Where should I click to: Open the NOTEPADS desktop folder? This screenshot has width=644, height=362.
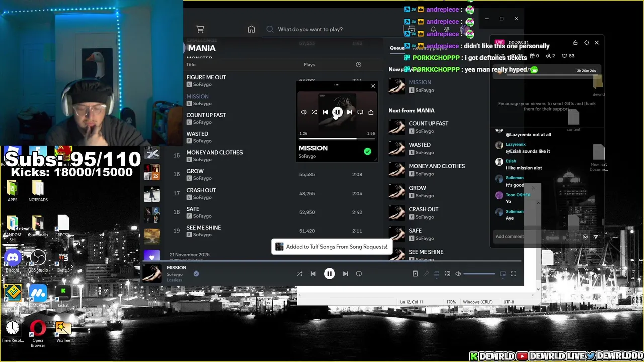[x=38, y=191]
